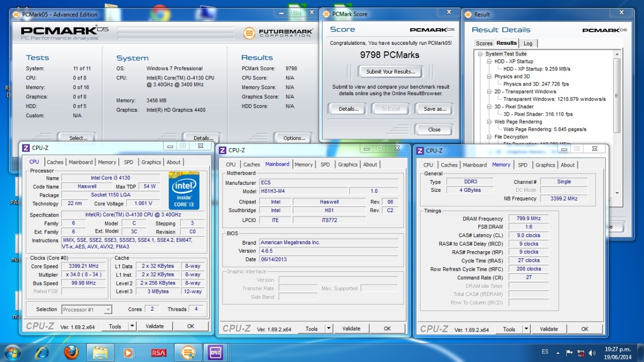Viewport: 644px width, 362px height.
Task: Select 'Web Page Rendering: 5.845 pages/s' row
Action: tap(545, 129)
